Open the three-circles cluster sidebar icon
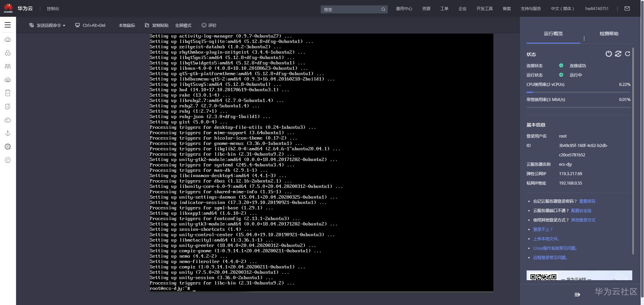The height and width of the screenshot is (305, 644). 8,53
